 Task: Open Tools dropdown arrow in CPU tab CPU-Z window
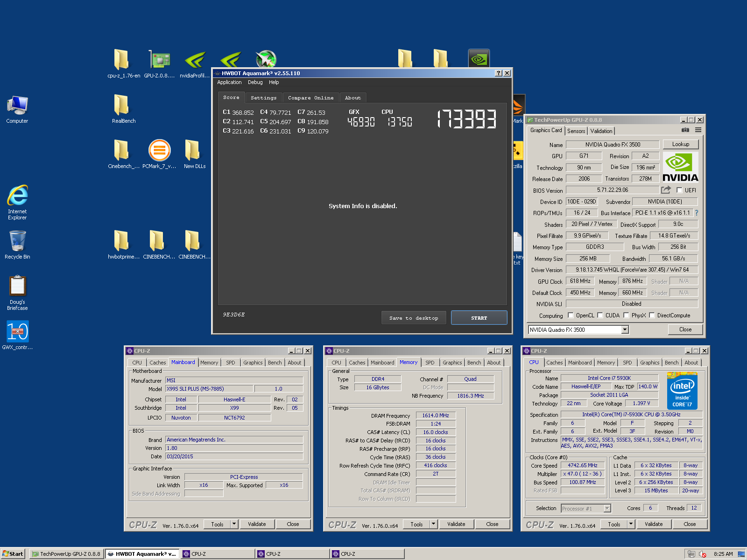(x=631, y=524)
